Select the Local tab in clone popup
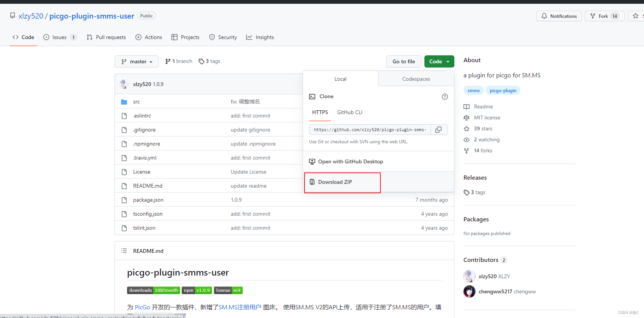Image resolution: width=644 pixels, height=318 pixels. 340,79
